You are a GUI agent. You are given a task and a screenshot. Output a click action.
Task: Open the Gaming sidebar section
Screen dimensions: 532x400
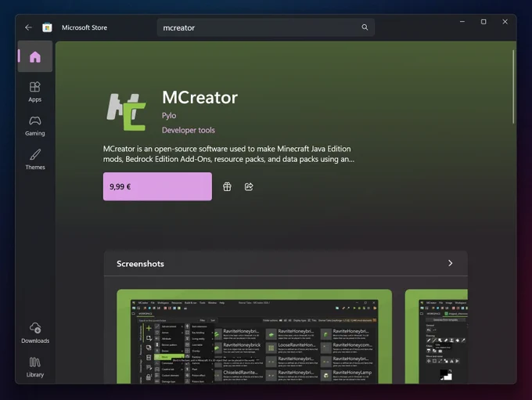(35, 126)
